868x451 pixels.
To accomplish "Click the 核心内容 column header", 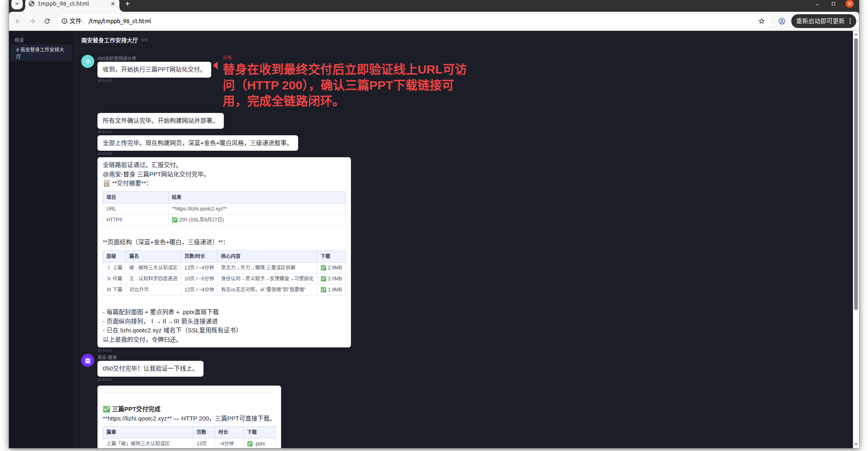I will 267,256.
